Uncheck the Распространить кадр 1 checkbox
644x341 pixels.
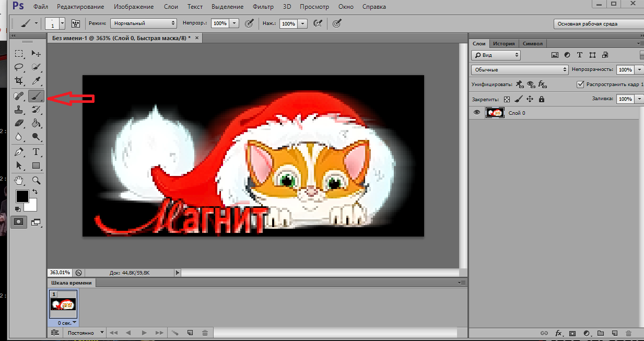coord(580,84)
